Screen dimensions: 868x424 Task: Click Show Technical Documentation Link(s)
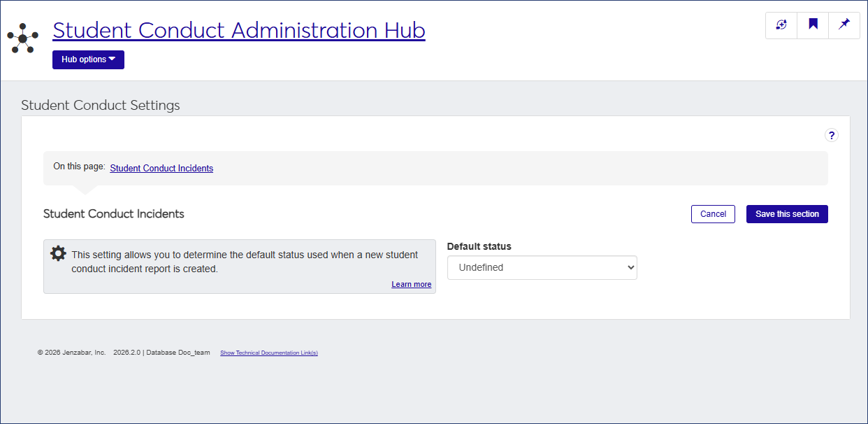coord(269,353)
